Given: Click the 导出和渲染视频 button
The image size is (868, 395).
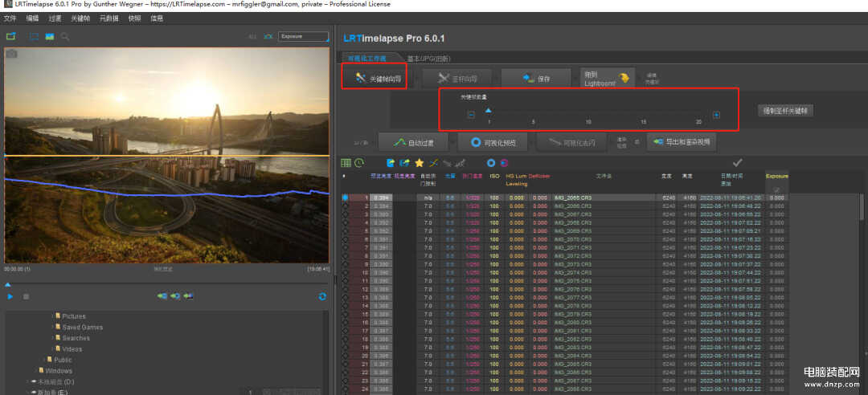Looking at the screenshot, I should pyautogui.click(x=681, y=142).
